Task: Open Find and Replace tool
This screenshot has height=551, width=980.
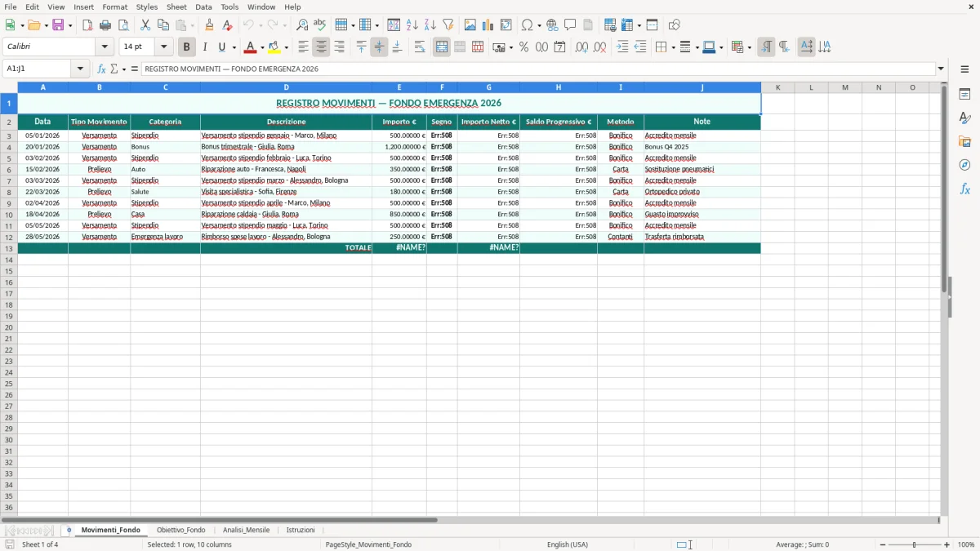Action: [302, 25]
